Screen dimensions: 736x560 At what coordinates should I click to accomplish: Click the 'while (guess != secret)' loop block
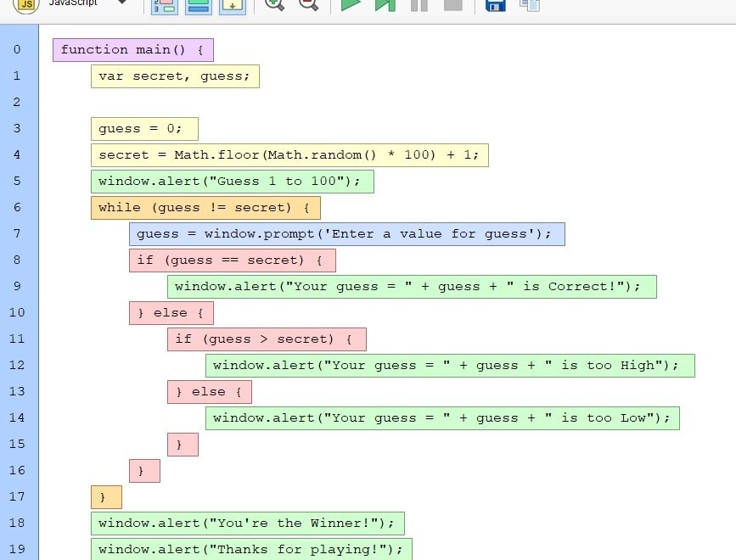coord(205,208)
